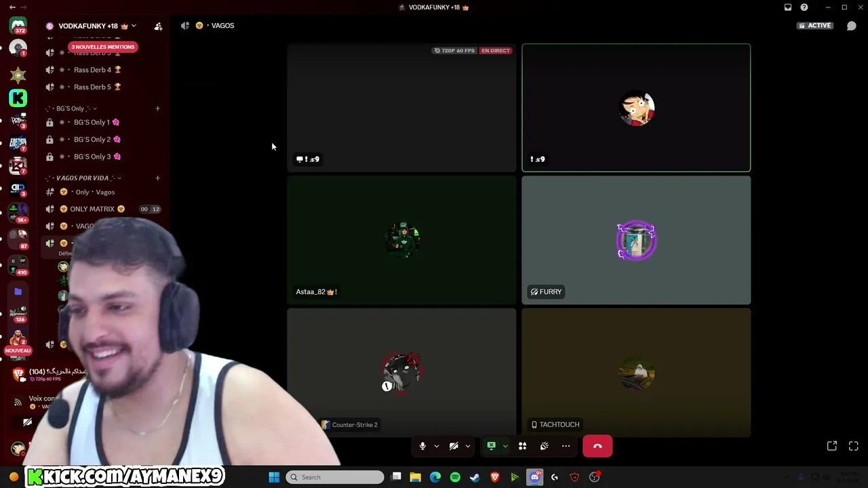Jump to 3 nouvelles mentions
The width and height of the screenshot is (868, 488).
(x=103, y=47)
